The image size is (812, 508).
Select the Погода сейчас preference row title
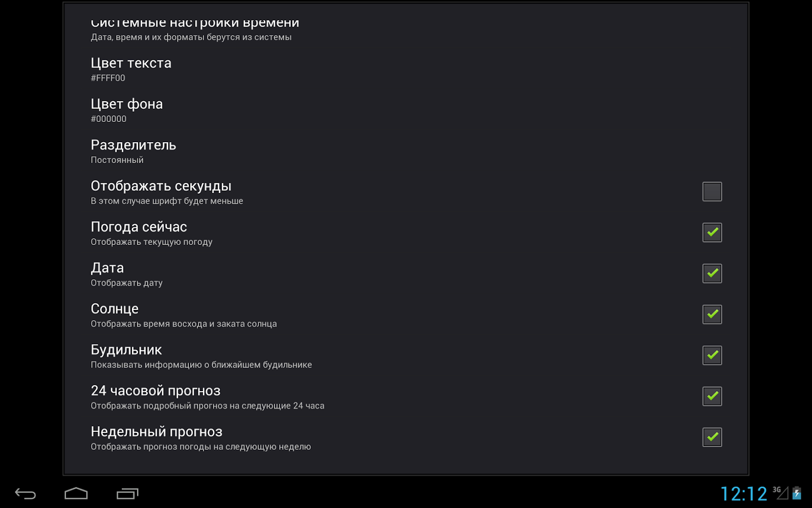click(x=139, y=227)
